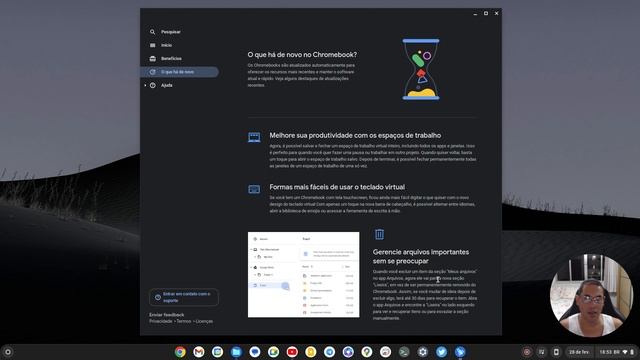Open Twitter from the shelf

pyautogui.click(x=441, y=352)
